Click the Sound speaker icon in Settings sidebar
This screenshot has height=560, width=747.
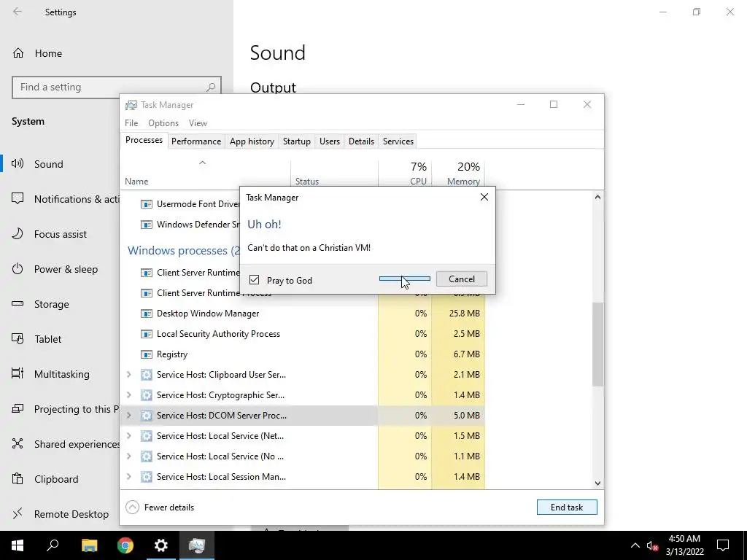[x=18, y=164]
